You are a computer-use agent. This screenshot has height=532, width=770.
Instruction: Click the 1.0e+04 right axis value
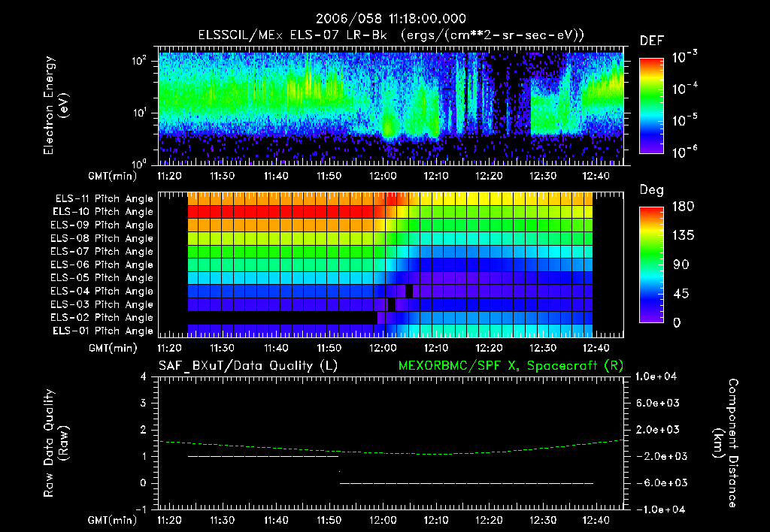[656, 376]
